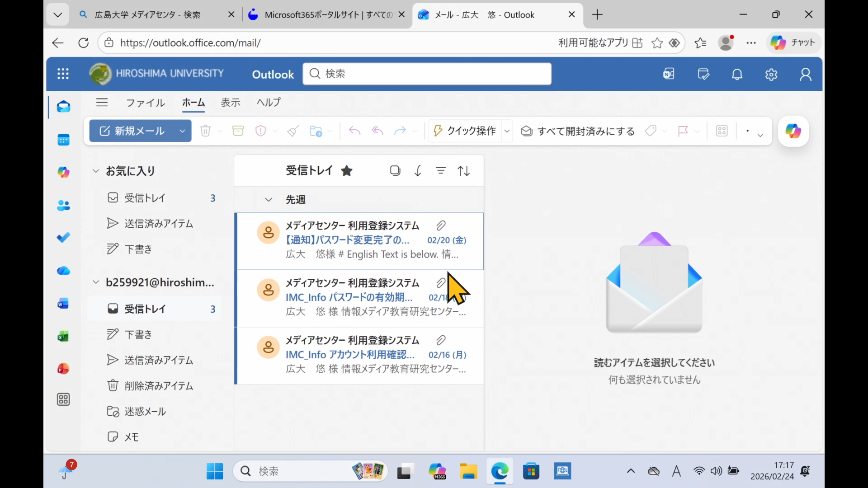The image size is (868, 488).
Task: Open Word from the app rail
Action: (x=64, y=303)
